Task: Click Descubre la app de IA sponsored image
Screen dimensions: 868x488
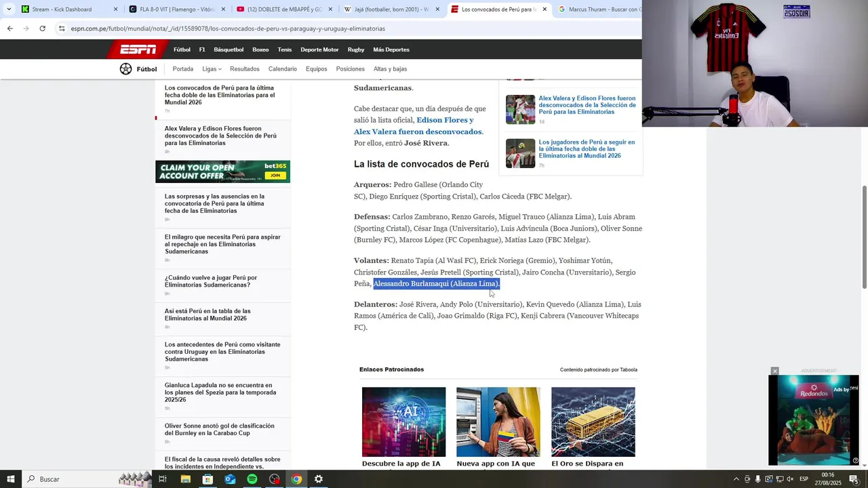Action: [403, 422]
